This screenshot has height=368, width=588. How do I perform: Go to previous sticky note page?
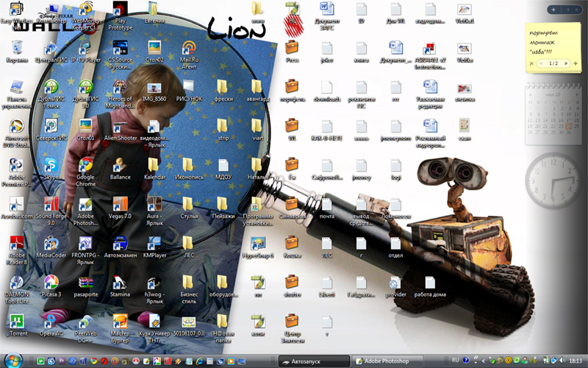pyautogui.click(x=541, y=63)
